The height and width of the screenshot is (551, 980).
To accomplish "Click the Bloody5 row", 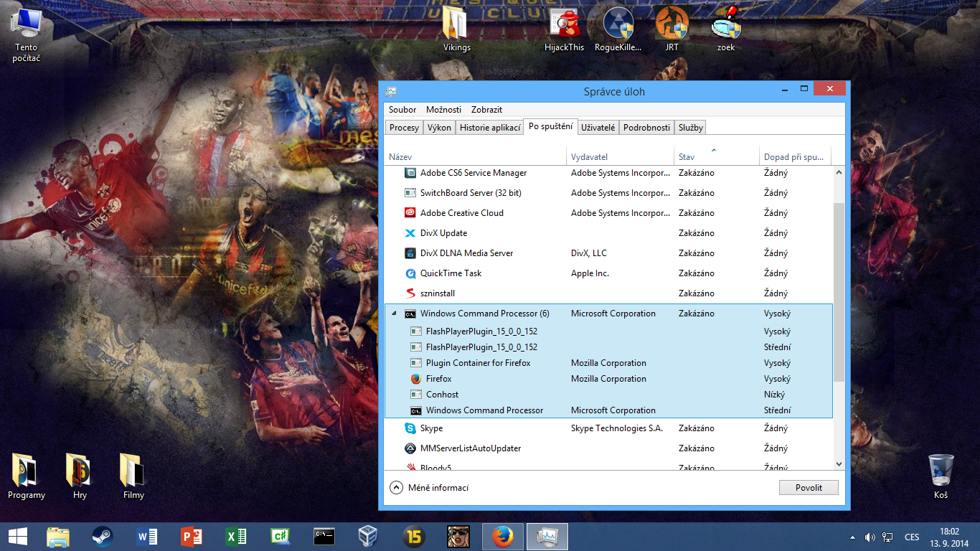I will [609, 468].
